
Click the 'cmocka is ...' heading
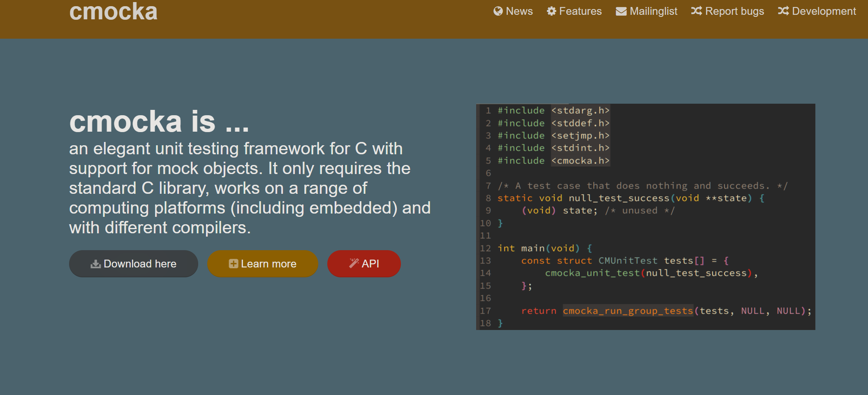(159, 122)
